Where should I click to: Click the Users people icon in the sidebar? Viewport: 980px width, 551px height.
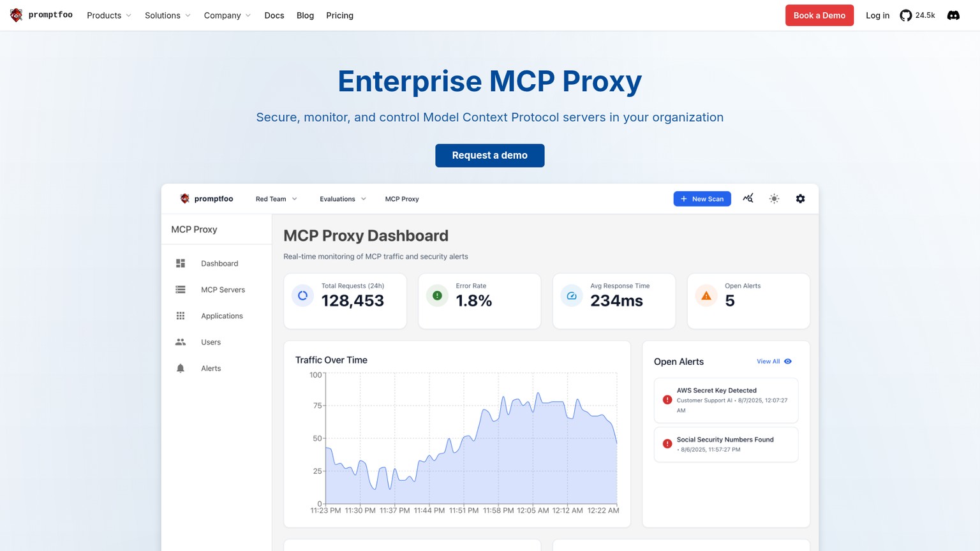(x=181, y=342)
